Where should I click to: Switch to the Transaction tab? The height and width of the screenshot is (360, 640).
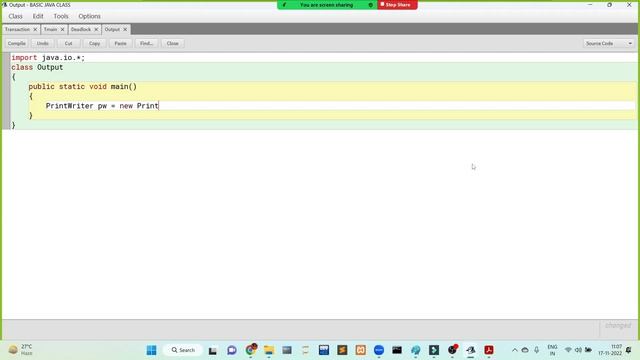[17, 29]
